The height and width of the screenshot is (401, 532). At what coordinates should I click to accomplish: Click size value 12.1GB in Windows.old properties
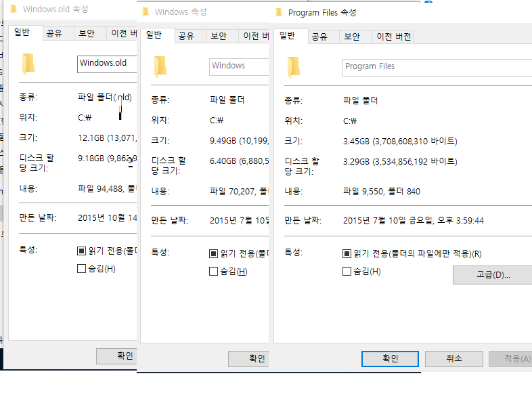[107, 138]
